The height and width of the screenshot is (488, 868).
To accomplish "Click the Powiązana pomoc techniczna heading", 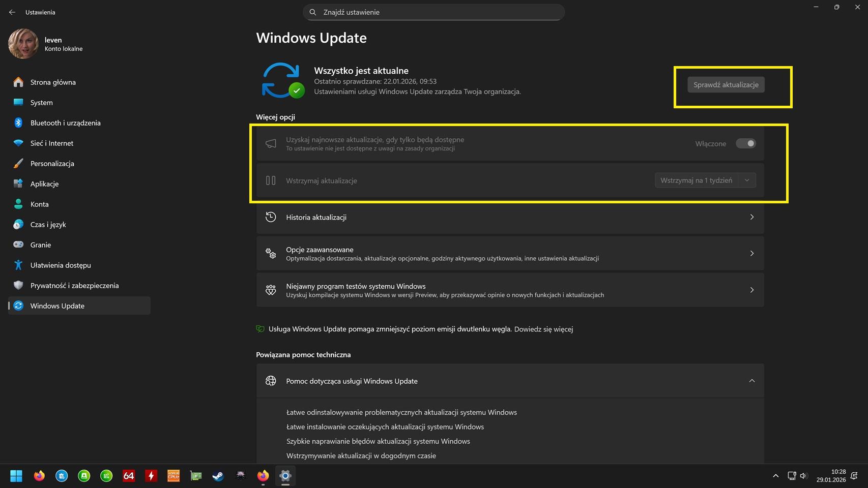I will click(x=303, y=355).
